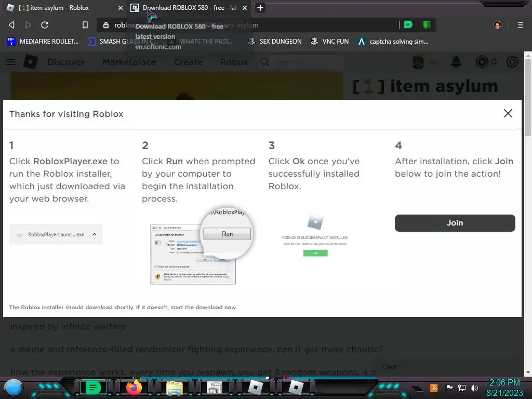Screen dimensions: 532x399
Task: Click the Roblox successfully installed illustration
Action: [315, 235]
